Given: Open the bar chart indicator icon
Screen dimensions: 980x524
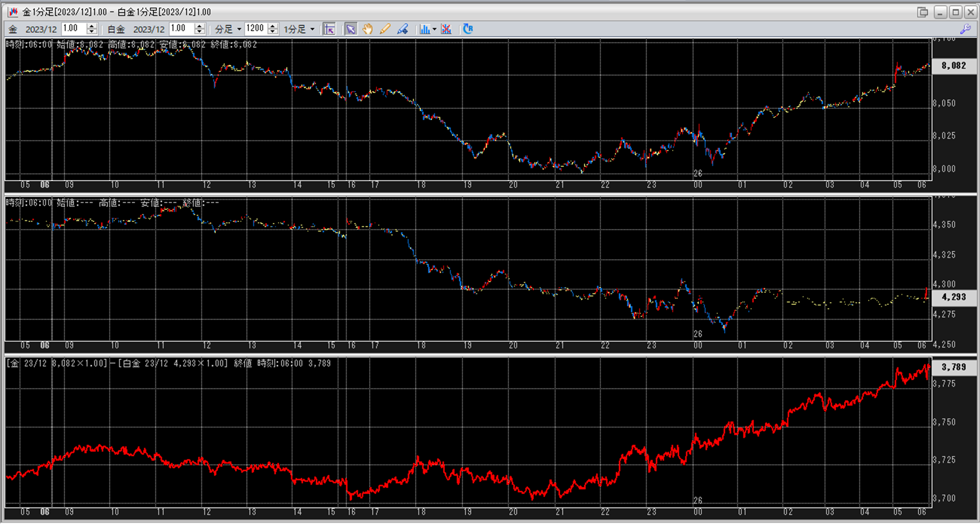Looking at the screenshot, I should (x=424, y=29).
